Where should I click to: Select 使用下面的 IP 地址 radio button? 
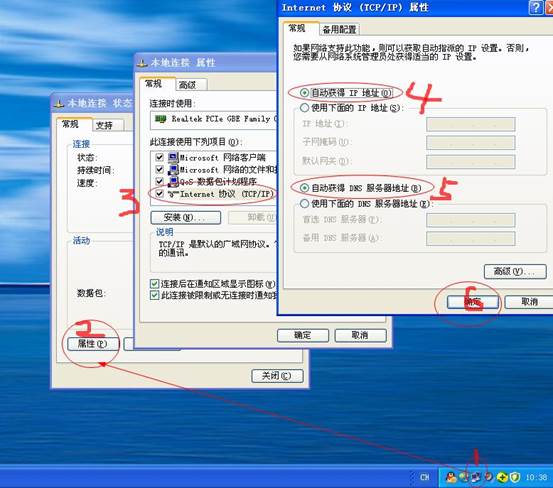(x=304, y=108)
